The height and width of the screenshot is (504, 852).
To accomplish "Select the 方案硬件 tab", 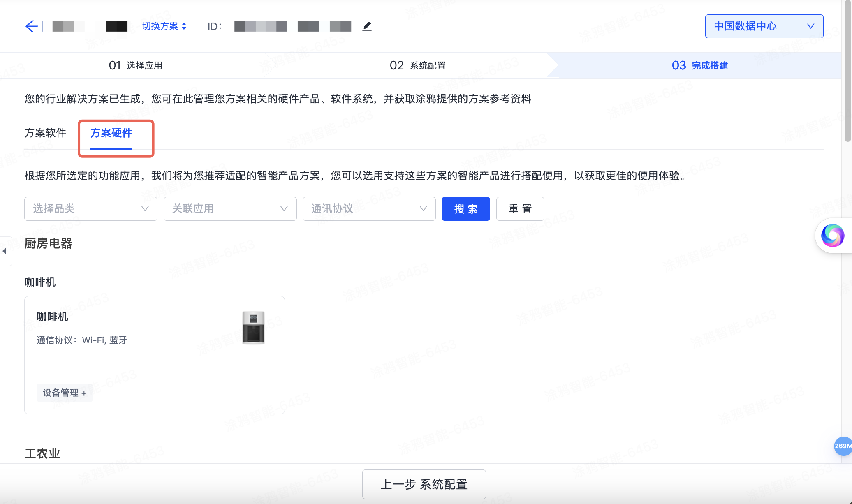I will [111, 132].
